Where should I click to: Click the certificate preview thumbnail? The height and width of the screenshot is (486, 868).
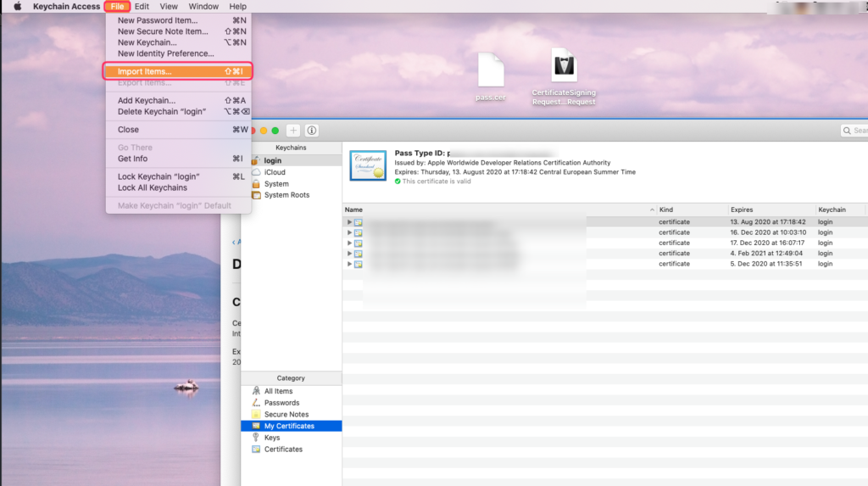coord(368,165)
